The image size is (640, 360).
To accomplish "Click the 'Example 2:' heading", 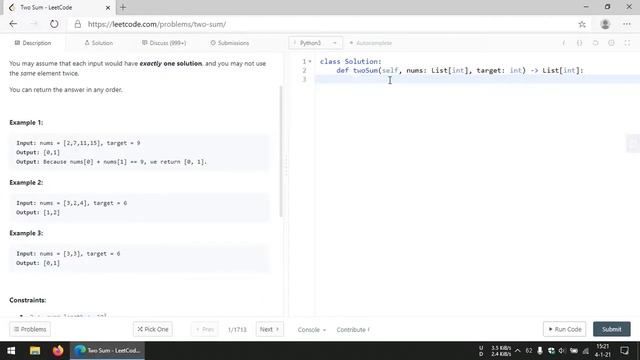I will 26,182.
